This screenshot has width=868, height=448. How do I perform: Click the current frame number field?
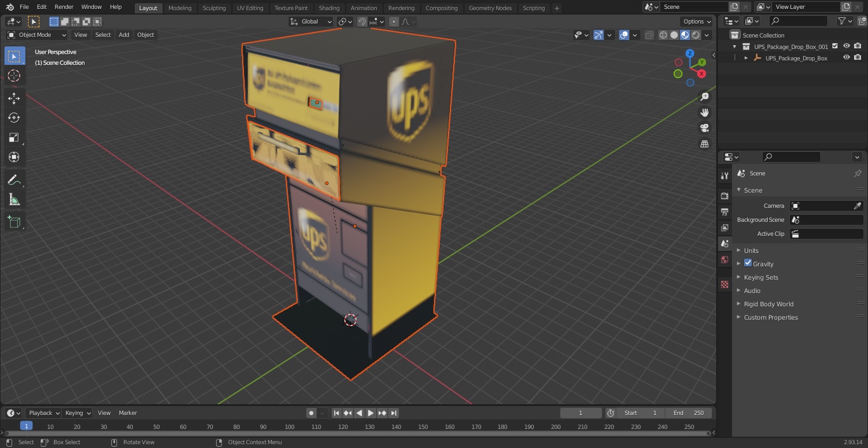580,413
